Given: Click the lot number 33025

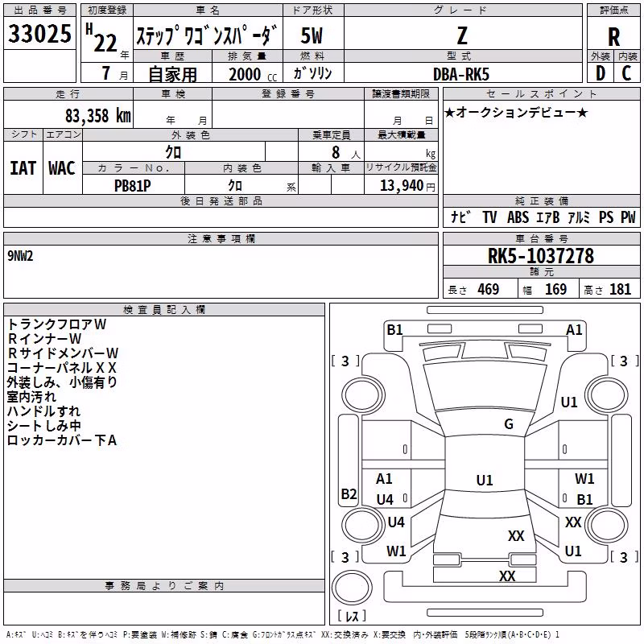Looking at the screenshot, I should point(39,34).
